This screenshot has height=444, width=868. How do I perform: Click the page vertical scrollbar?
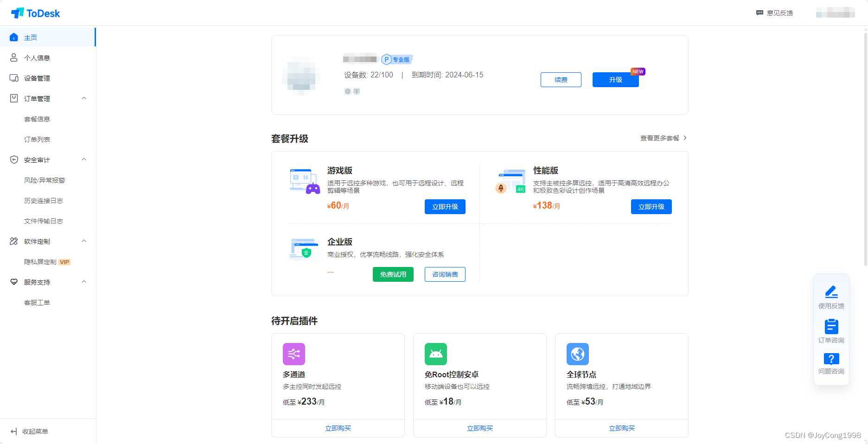[x=865, y=148]
